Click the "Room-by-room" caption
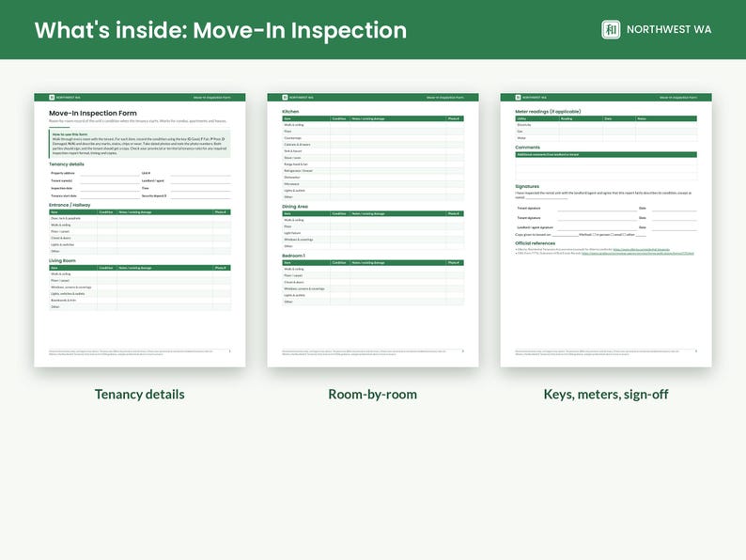 point(372,394)
